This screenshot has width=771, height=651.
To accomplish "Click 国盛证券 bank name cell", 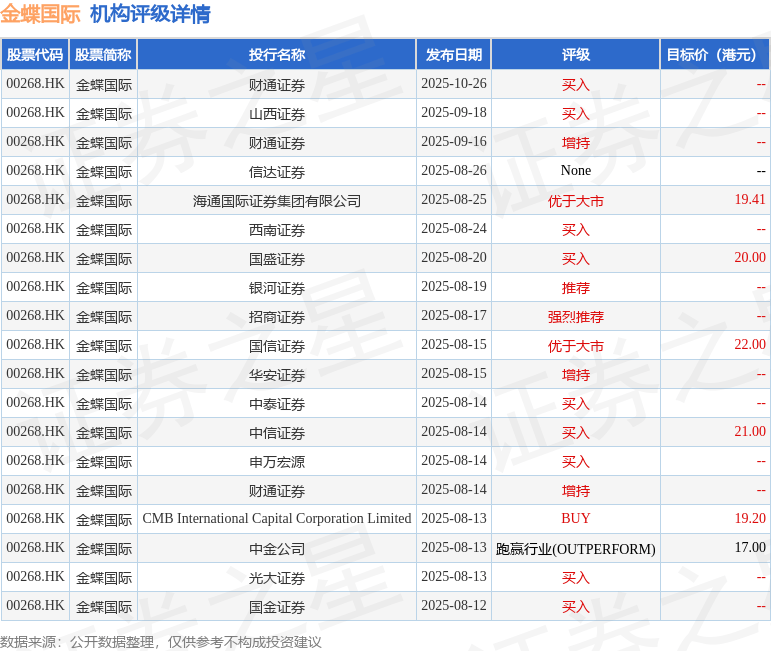I will pyautogui.click(x=277, y=259).
